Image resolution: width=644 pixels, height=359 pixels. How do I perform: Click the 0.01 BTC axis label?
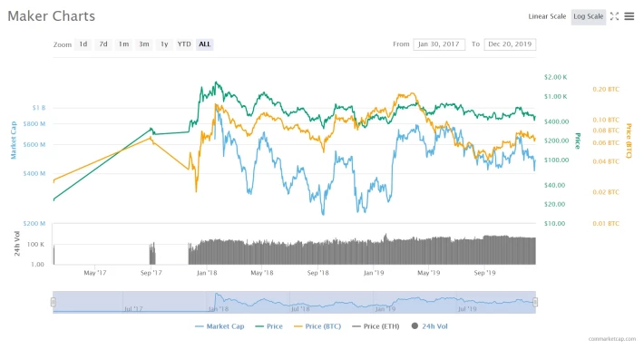click(606, 224)
